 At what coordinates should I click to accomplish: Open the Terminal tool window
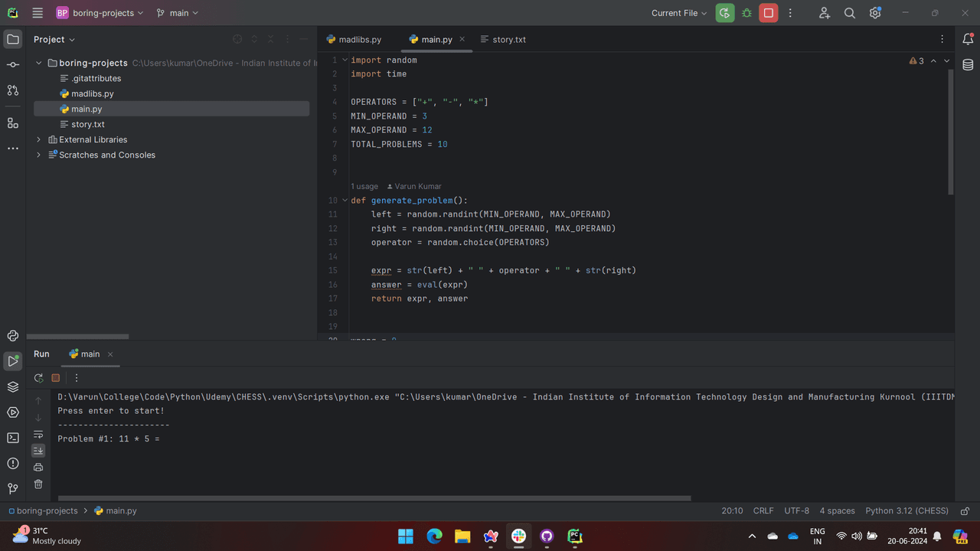[13, 438]
